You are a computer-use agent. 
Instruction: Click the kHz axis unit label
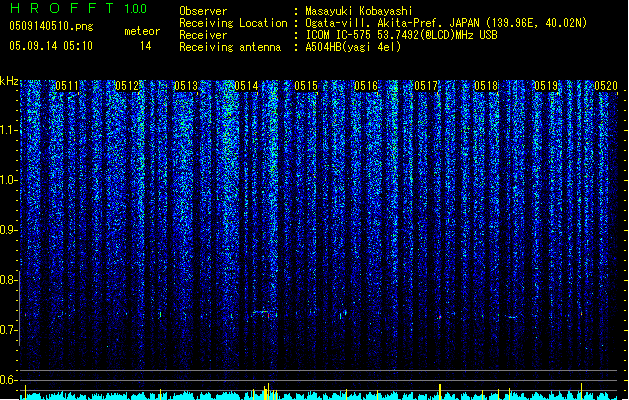coord(9,81)
